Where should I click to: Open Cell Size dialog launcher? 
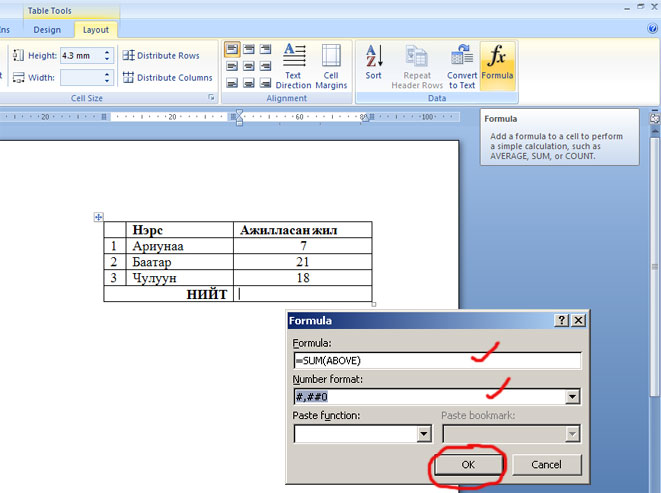pos(211,98)
